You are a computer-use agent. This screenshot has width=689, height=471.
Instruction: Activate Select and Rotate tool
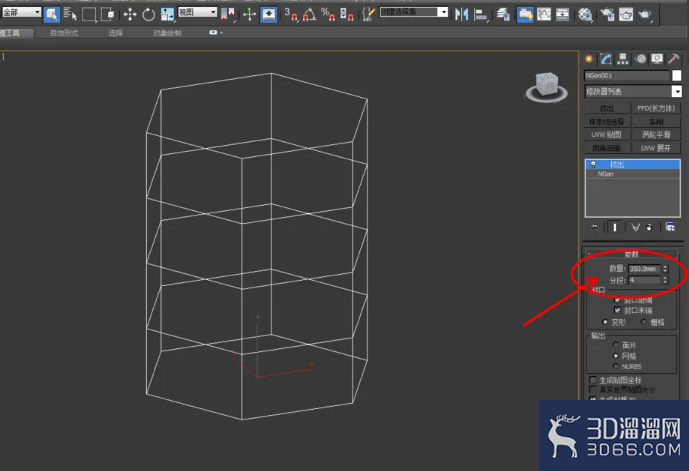point(149,14)
